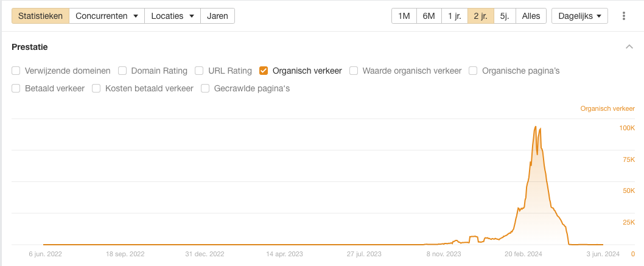Enable the Verwijzende domeinen checkbox
The image size is (644, 266).
click(16, 71)
